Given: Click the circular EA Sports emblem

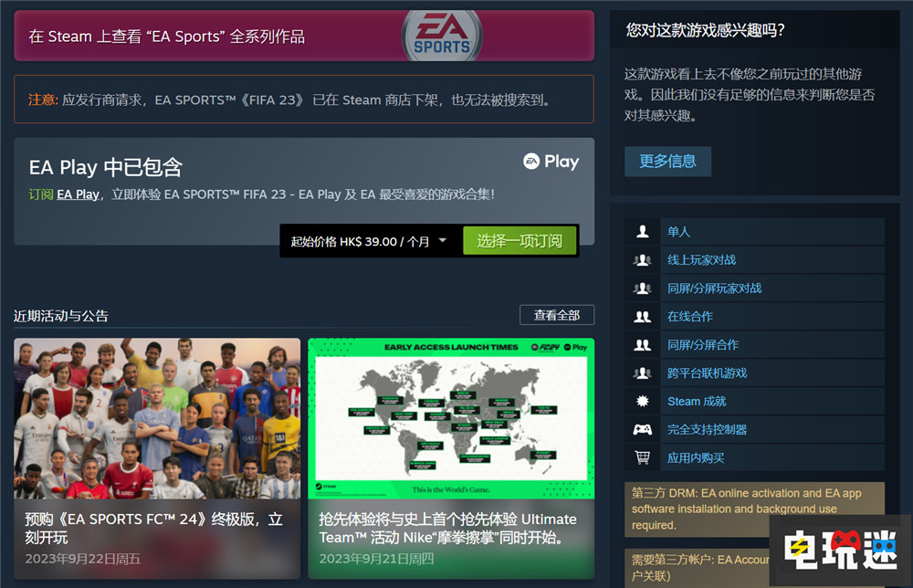Looking at the screenshot, I should (442, 37).
